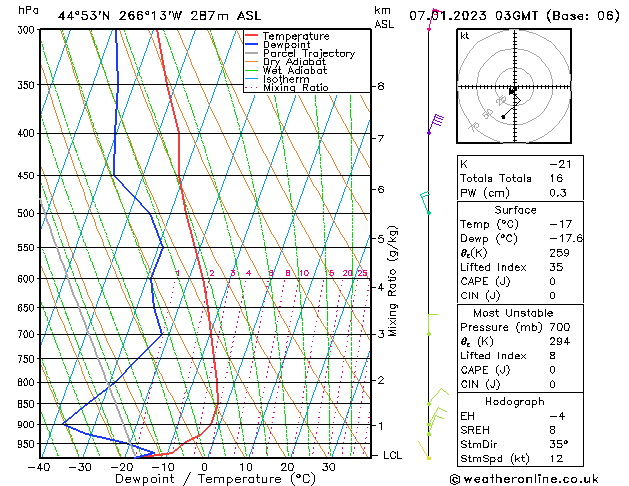
Task: Click the 300 hPa pressure axis label
Action: point(28,30)
